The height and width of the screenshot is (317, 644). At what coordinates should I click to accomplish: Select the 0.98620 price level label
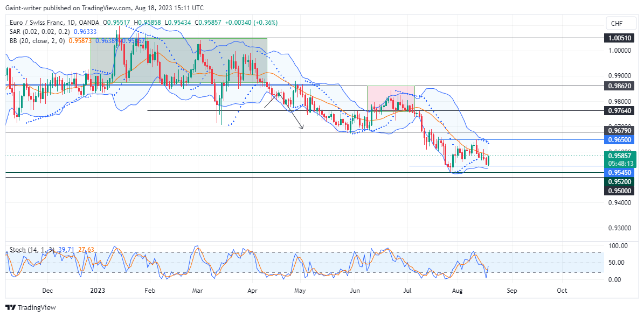click(x=619, y=86)
